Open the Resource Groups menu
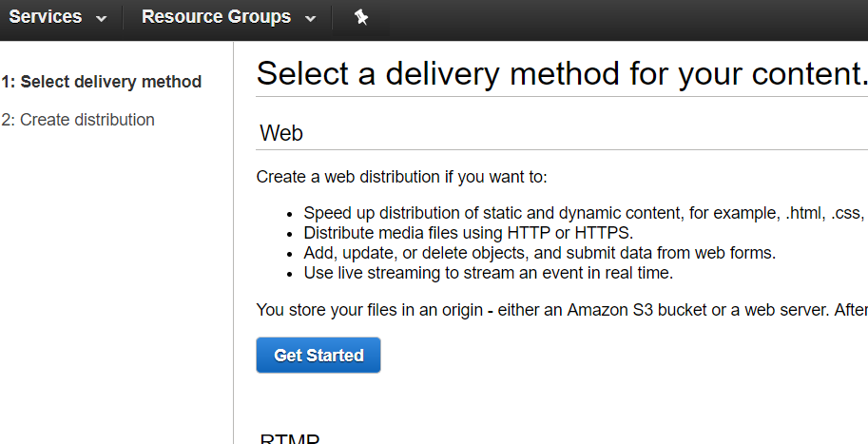The width and height of the screenshot is (868, 444). pyautogui.click(x=216, y=17)
